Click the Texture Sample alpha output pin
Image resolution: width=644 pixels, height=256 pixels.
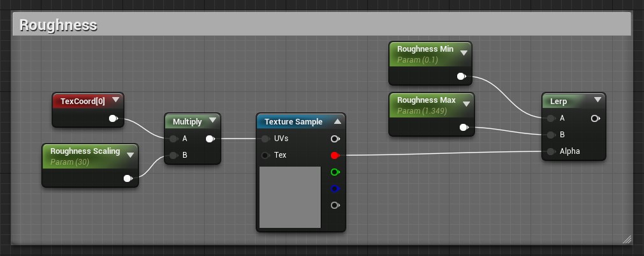[x=335, y=205]
